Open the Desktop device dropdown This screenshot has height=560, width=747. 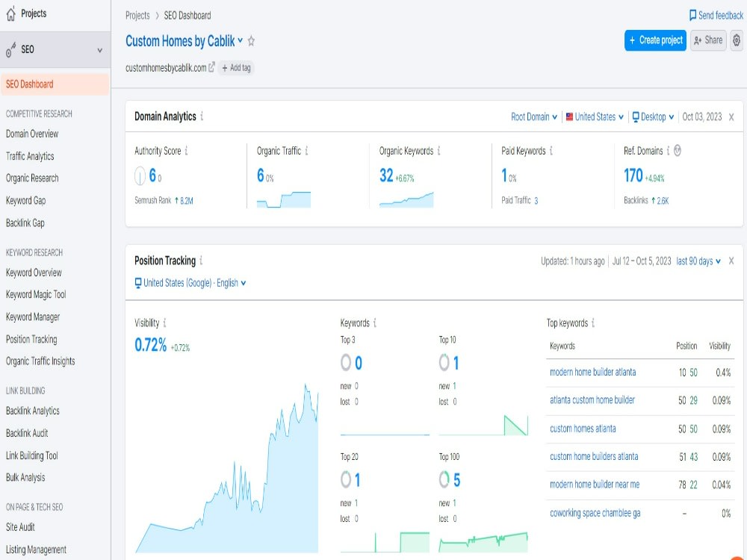tap(653, 116)
